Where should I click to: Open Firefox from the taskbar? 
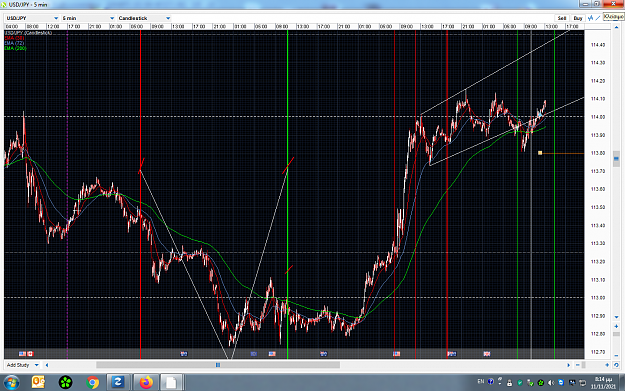[146, 382]
